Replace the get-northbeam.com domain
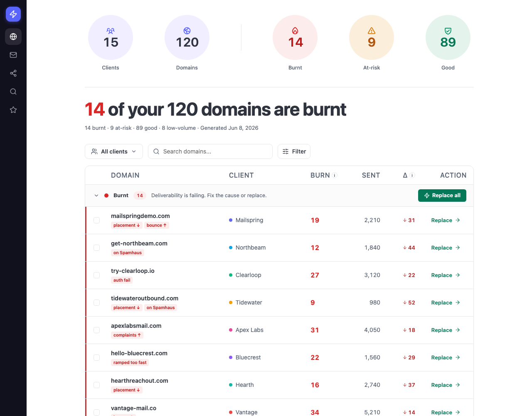 [446, 248]
